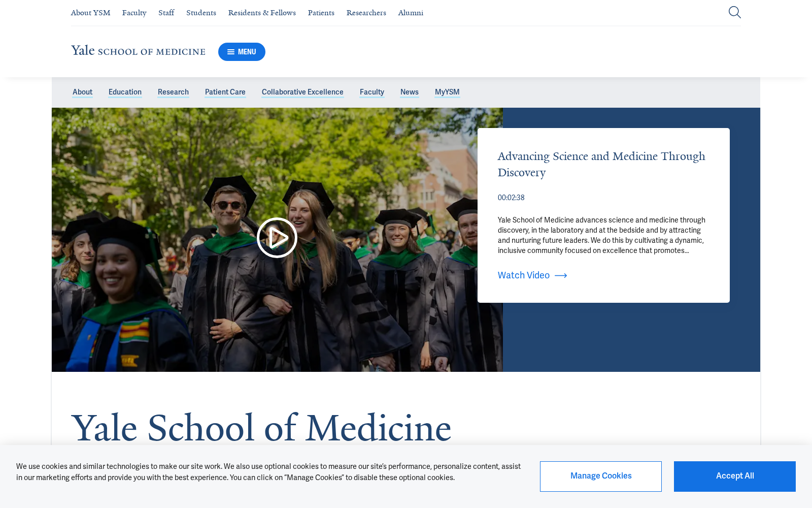Click the video description paragraph
This screenshot has width=812, height=508.
(x=601, y=235)
